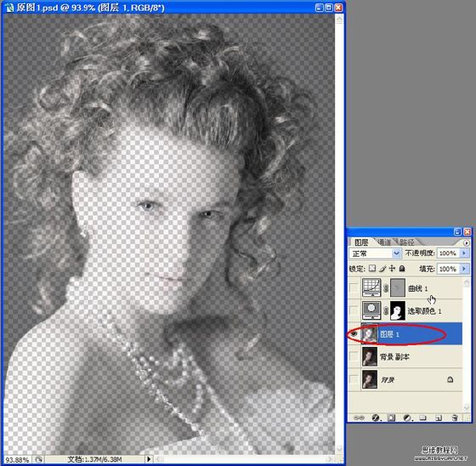The width and height of the screenshot is (476, 466).
Task: Click the delete layer trash icon
Action: 455,418
